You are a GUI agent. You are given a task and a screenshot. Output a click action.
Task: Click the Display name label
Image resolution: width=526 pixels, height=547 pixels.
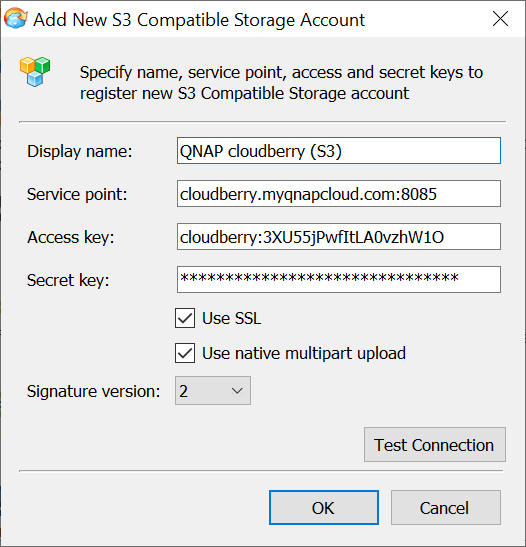click(80, 151)
